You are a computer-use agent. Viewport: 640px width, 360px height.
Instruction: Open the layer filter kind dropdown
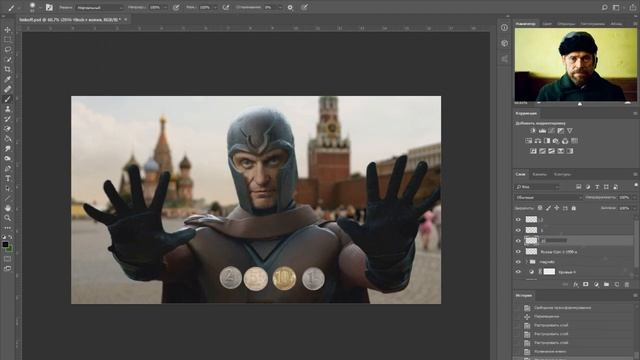coord(537,187)
